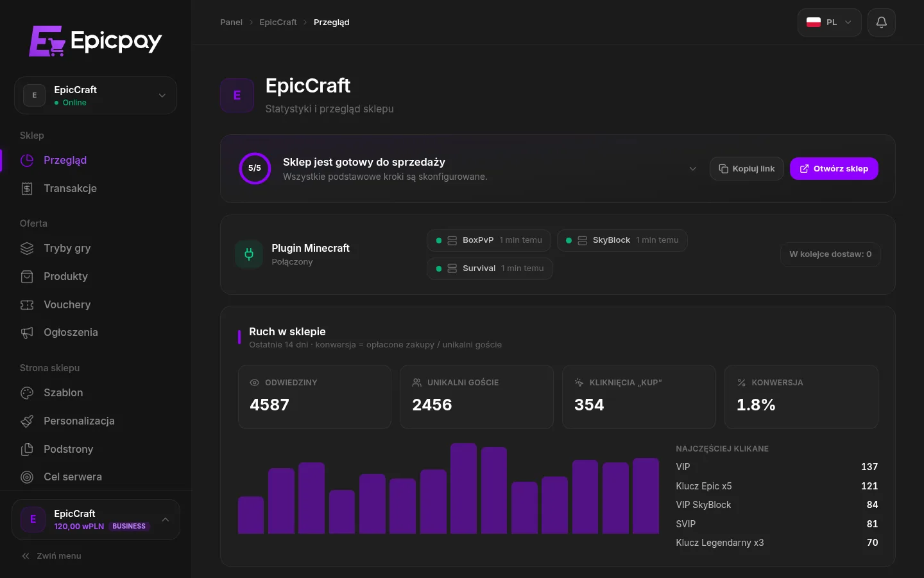Click the Tryby gry layers icon
Viewport: 924px width, 578px height.
[27, 249]
